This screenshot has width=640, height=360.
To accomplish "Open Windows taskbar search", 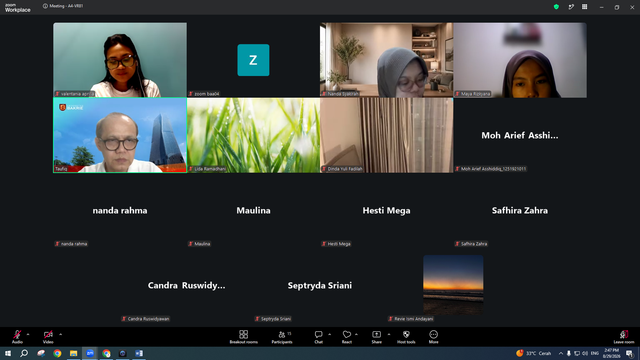I will click(24, 353).
